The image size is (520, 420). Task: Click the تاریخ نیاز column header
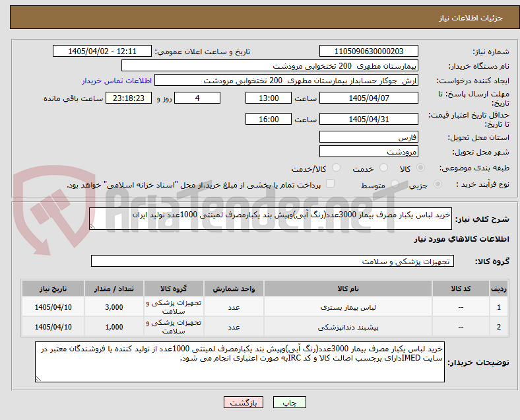coord(53,289)
